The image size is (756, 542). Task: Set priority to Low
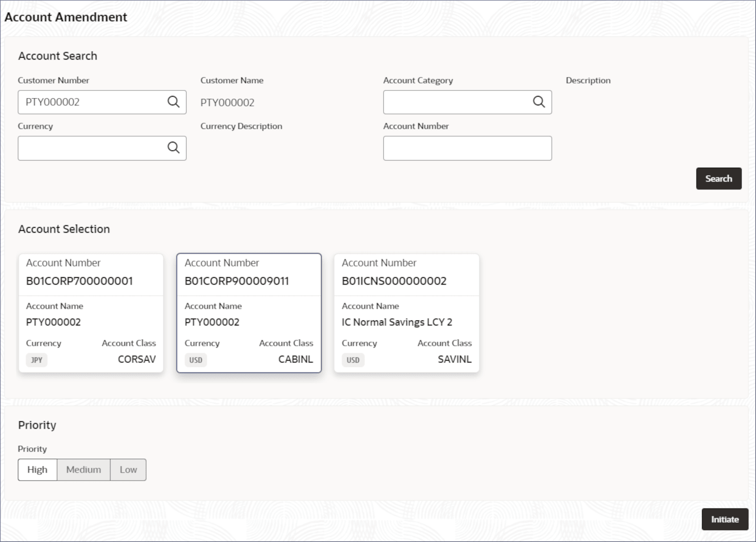pos(128,470)
